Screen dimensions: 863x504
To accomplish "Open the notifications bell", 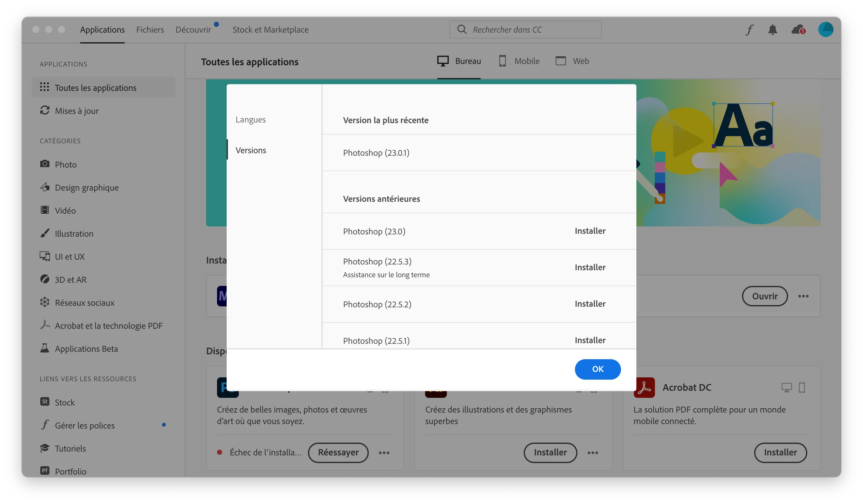I will click(772, 30).
